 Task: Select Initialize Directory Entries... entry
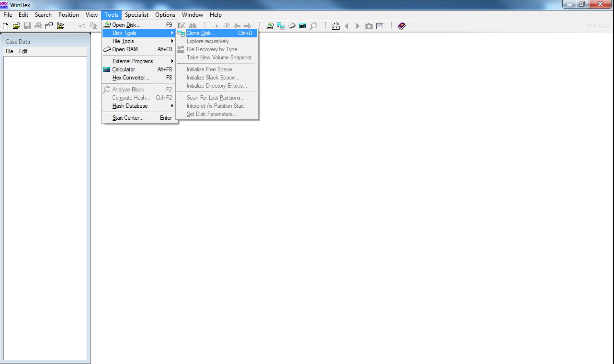pyautogui.click(x=217, y=86)
